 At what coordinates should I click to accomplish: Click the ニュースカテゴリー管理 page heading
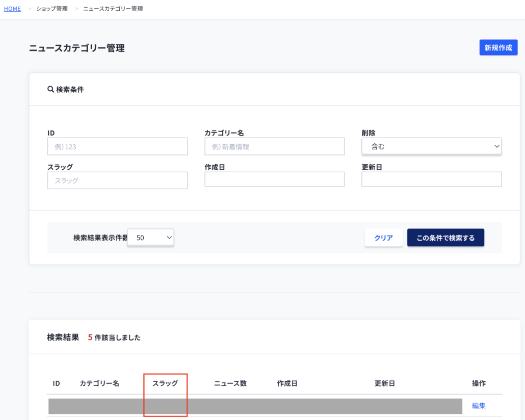tap(76, 48)
